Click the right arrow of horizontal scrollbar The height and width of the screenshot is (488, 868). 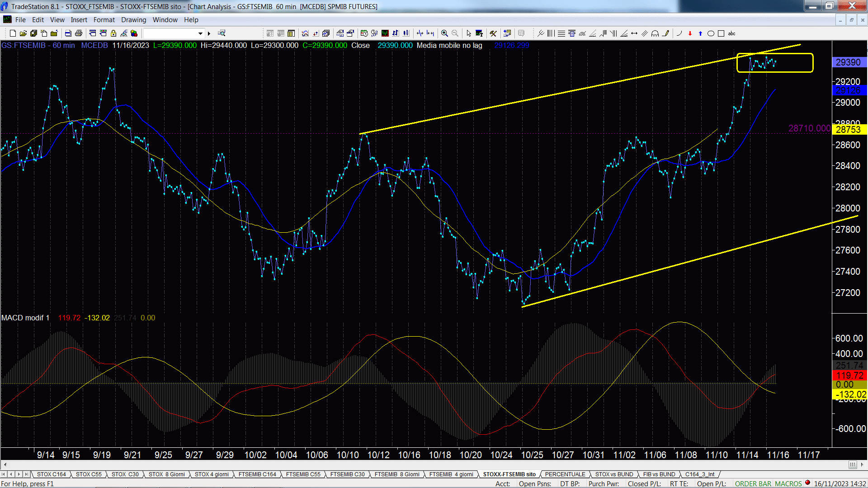click(863, 465)
